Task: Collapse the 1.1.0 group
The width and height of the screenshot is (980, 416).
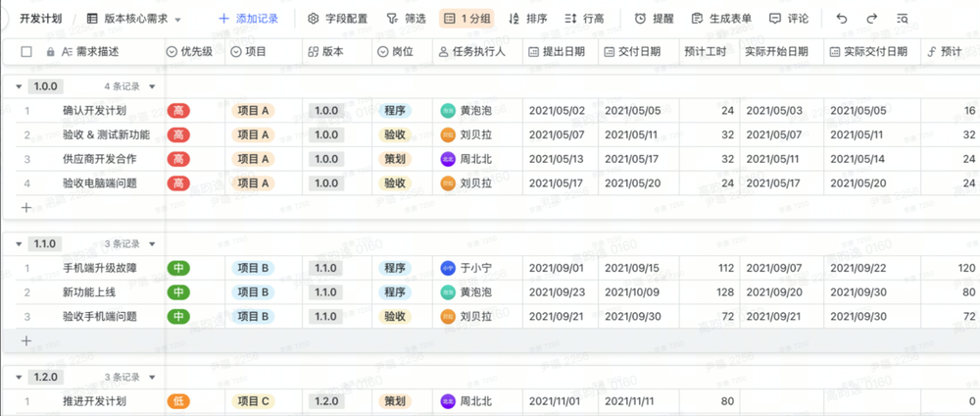Action: click(x=19, y=243)
